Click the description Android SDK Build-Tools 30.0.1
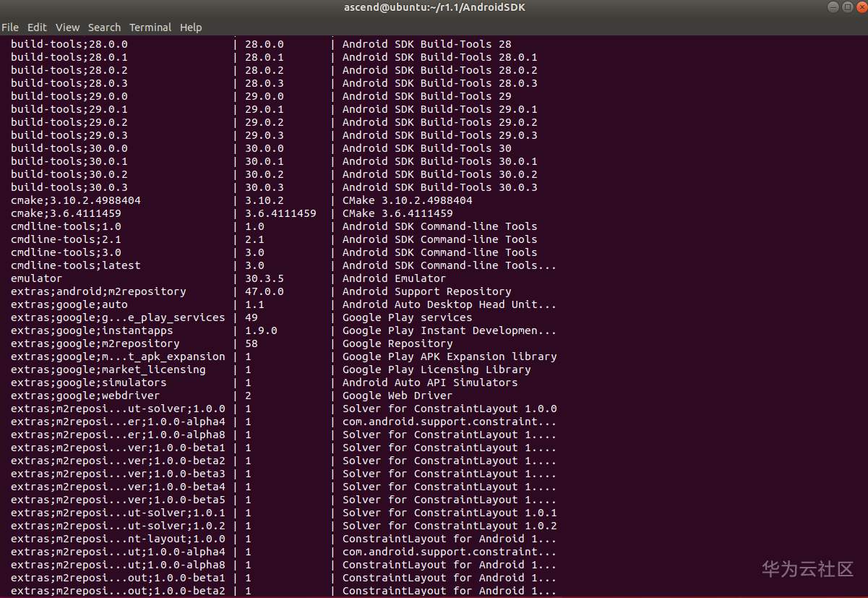 439,161
